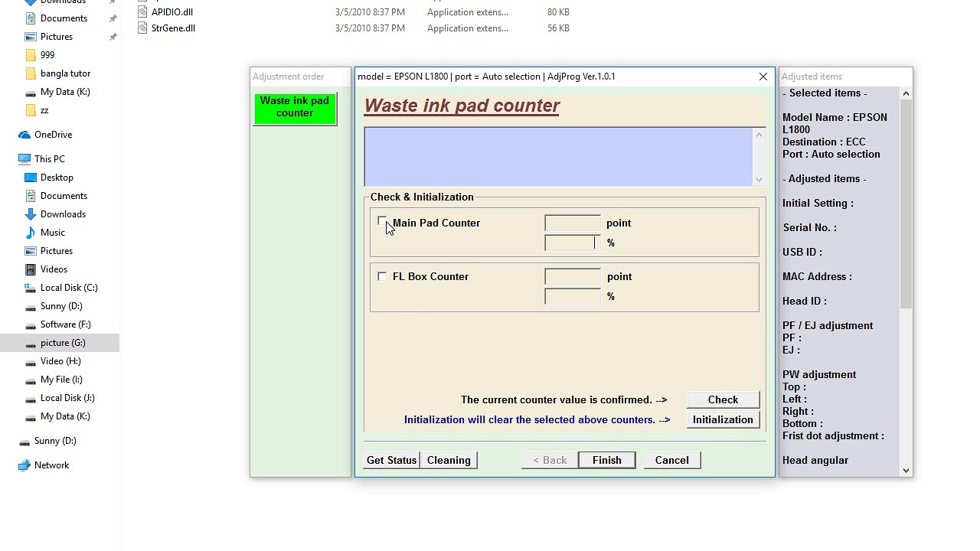Click Finish in the AdjProg dialog

click(x=606, y=460)
